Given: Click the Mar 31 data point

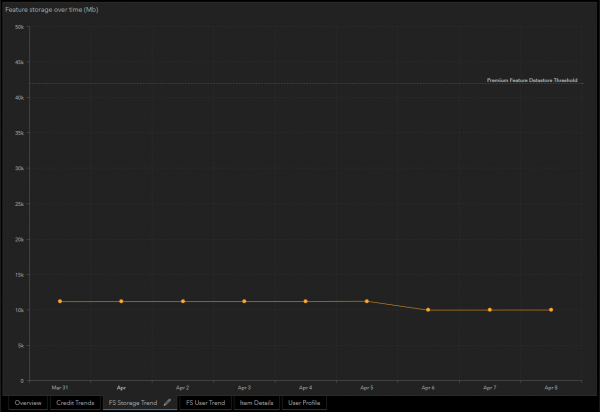Looking at the screenshot, I should coord(60,301).
